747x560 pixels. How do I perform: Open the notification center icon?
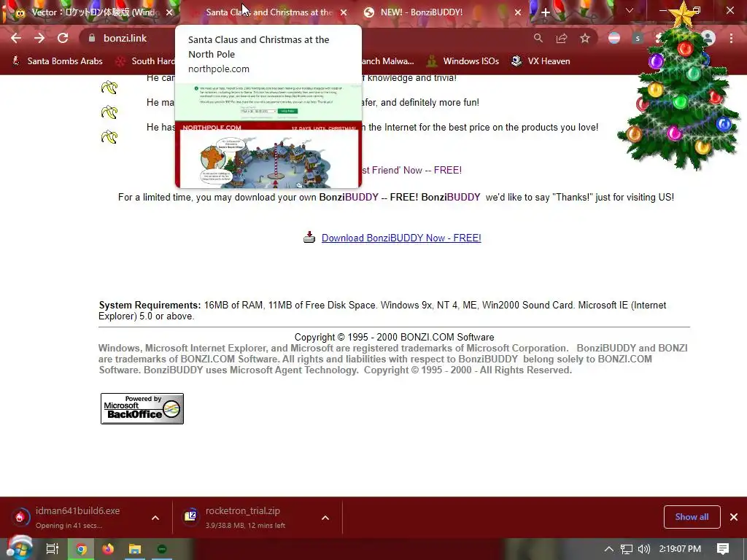pyautogui.click(x=723, y=549)
